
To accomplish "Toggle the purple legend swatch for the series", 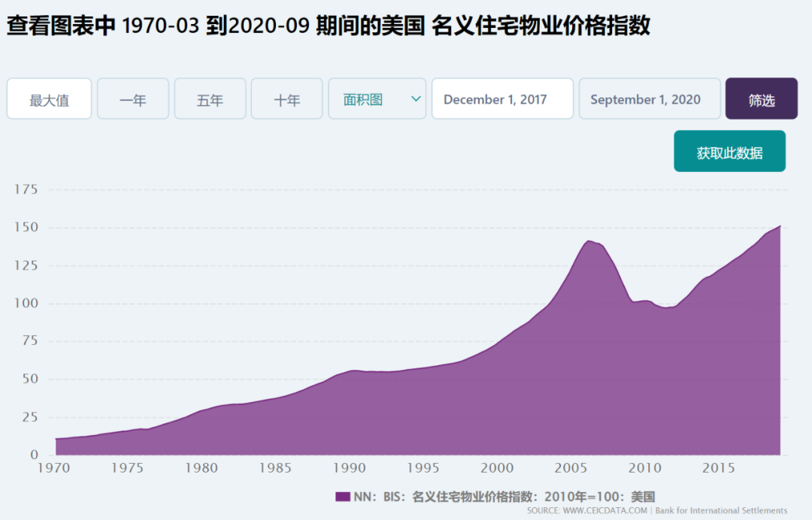I will [343, 497].
